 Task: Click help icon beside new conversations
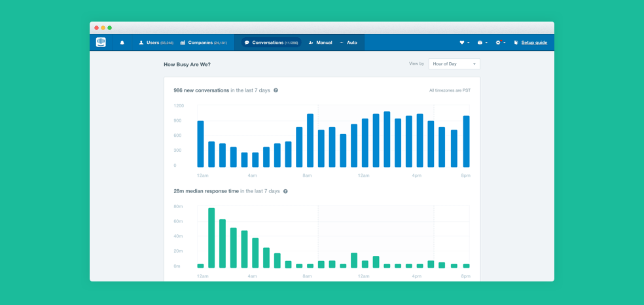click(x=276, y=90)
